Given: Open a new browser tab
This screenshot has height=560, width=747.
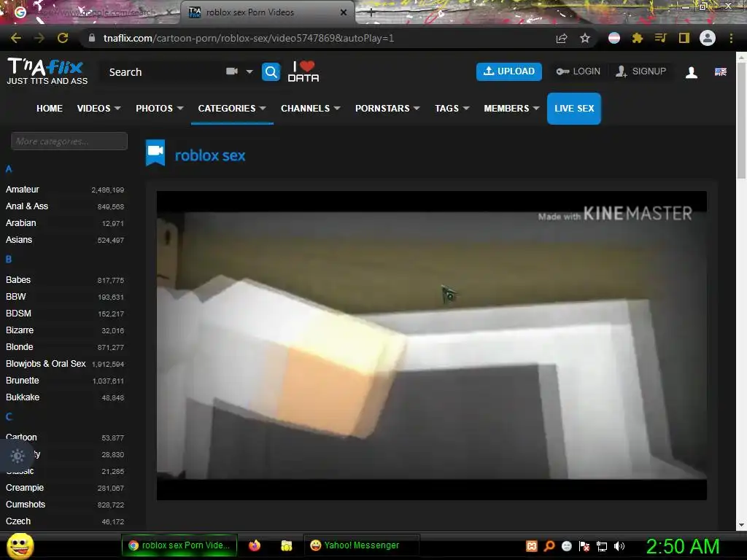Looking at the screenshot, I should tap(371, 13).
